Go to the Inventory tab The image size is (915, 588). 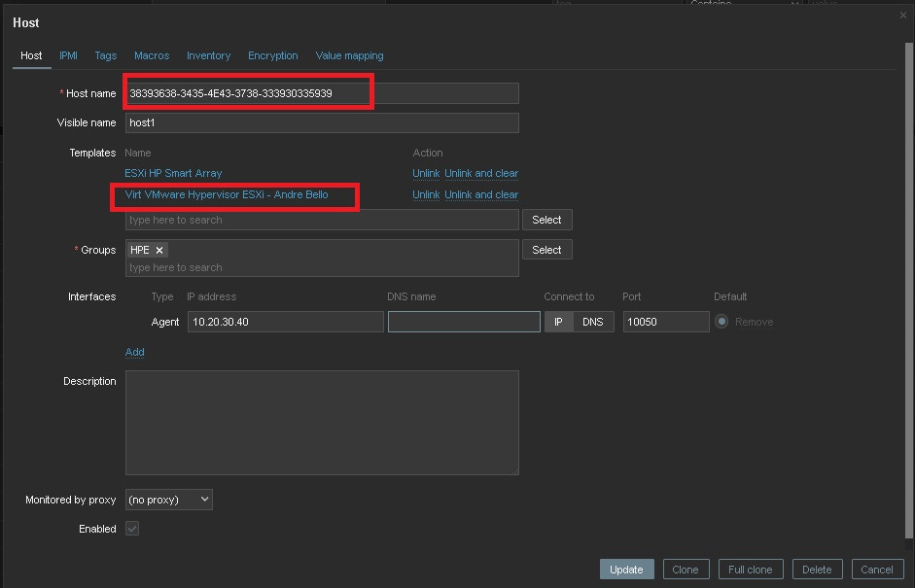[x=208, y=55]
